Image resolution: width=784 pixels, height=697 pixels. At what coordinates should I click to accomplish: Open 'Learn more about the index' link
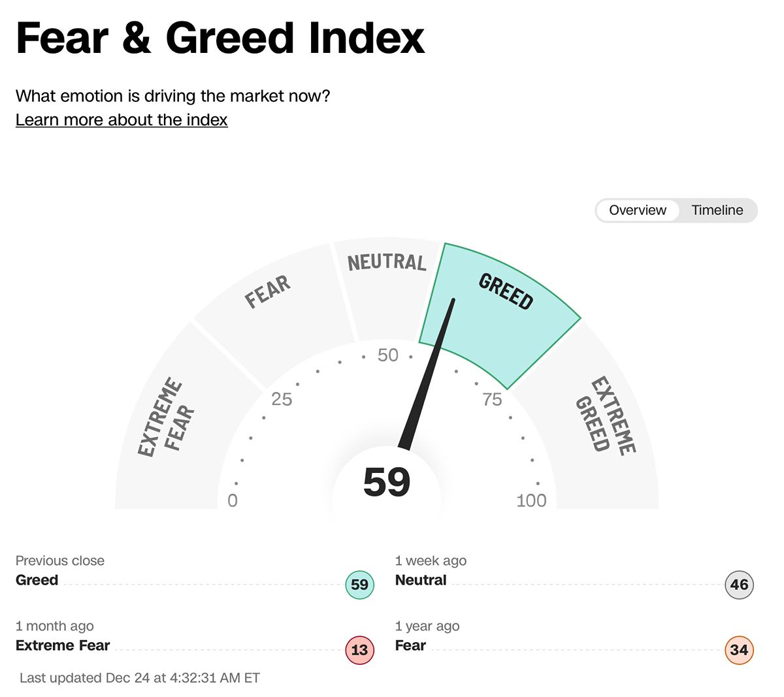(122, 120)
